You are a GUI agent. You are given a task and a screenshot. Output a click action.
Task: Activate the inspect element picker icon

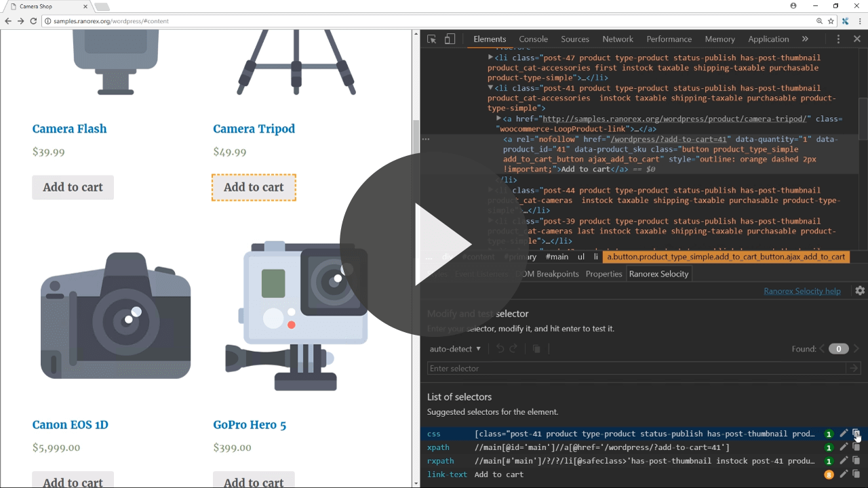(431, 39)
